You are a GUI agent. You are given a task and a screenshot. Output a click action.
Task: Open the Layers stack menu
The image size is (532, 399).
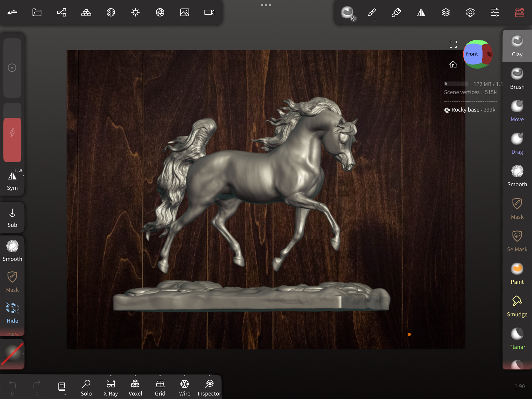446,12
